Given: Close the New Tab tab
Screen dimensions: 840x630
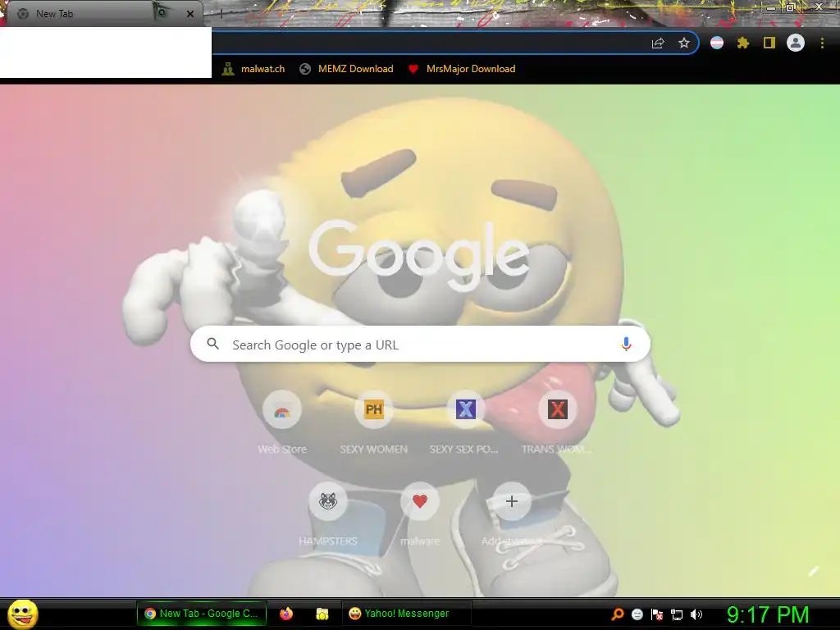Looking at the screenshot, I should 190,14.
